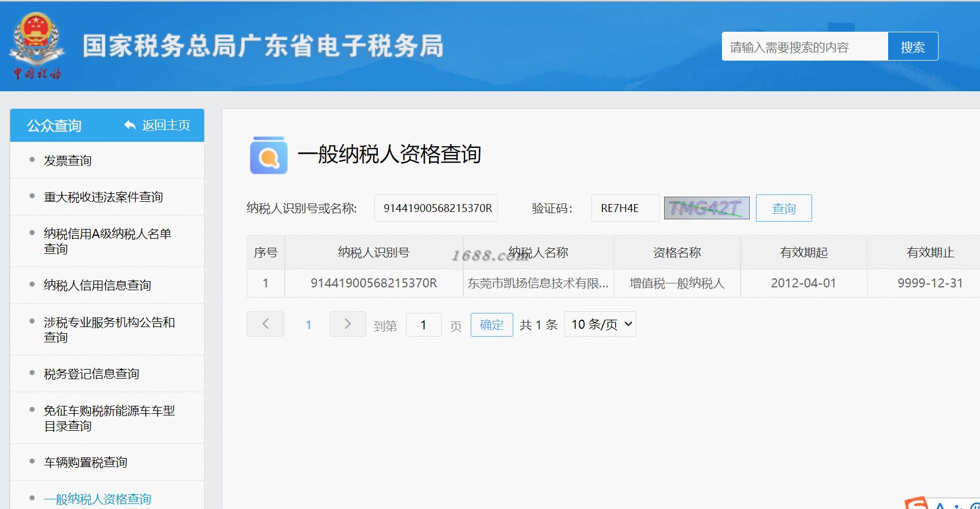Click the 确定 page jump button
980x509 pixels.
[x=492, y=325]
